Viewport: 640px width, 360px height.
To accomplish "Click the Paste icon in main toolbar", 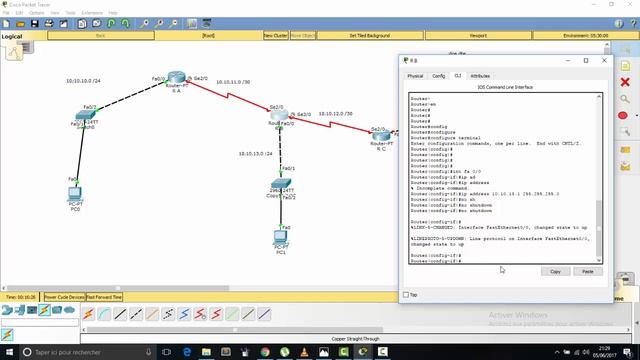I will pyautogui.click(x=96, y=24).
